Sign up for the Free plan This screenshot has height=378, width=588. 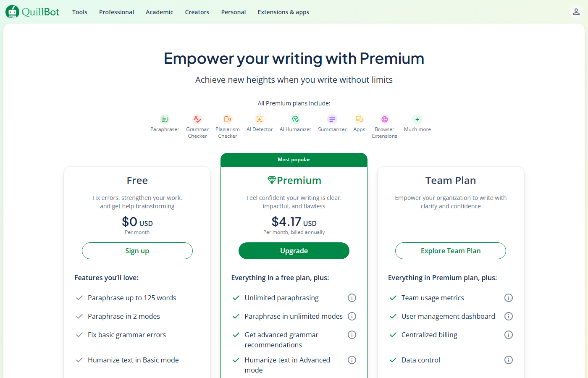137,251
